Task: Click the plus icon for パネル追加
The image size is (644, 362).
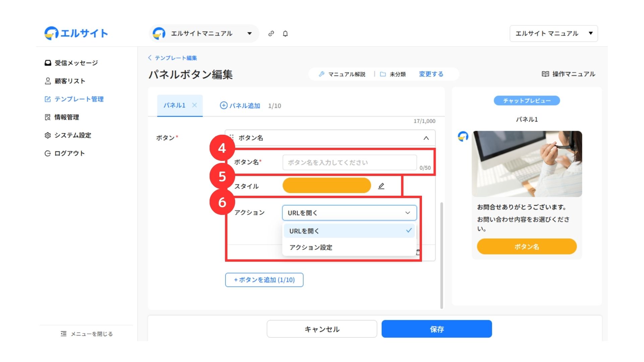Action: (x=223, y=106)
